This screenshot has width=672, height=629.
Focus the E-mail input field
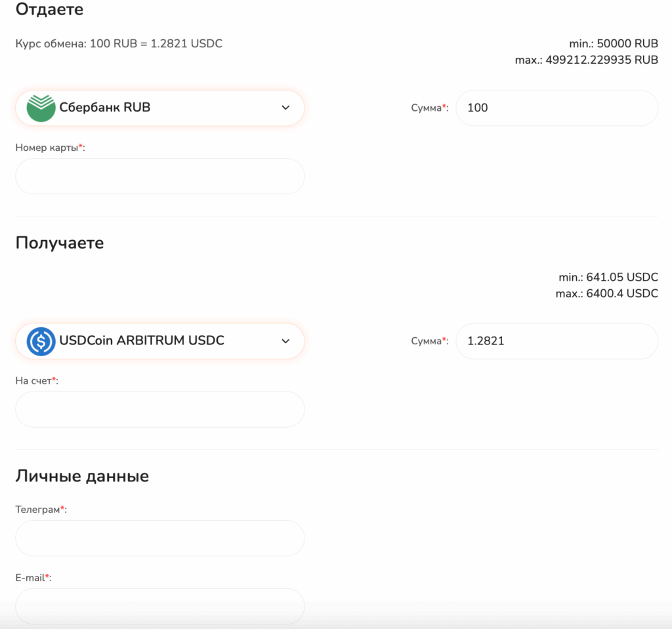click(159, 606)
